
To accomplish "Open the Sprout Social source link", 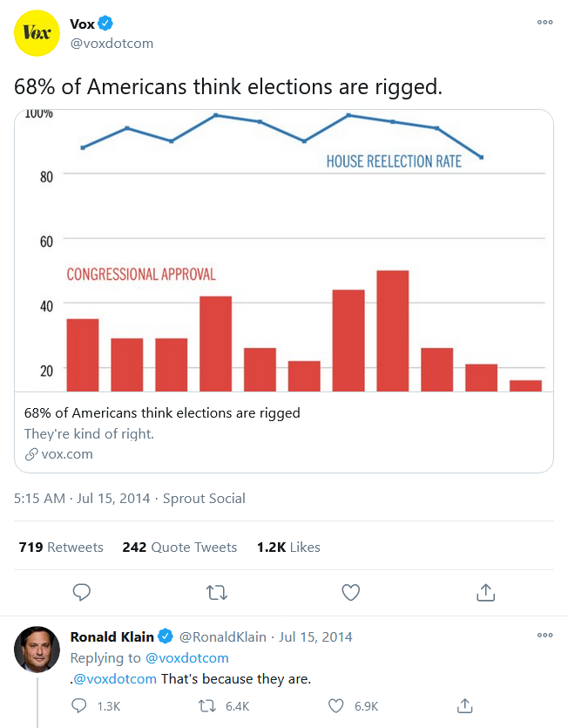I will pos(204,498).
